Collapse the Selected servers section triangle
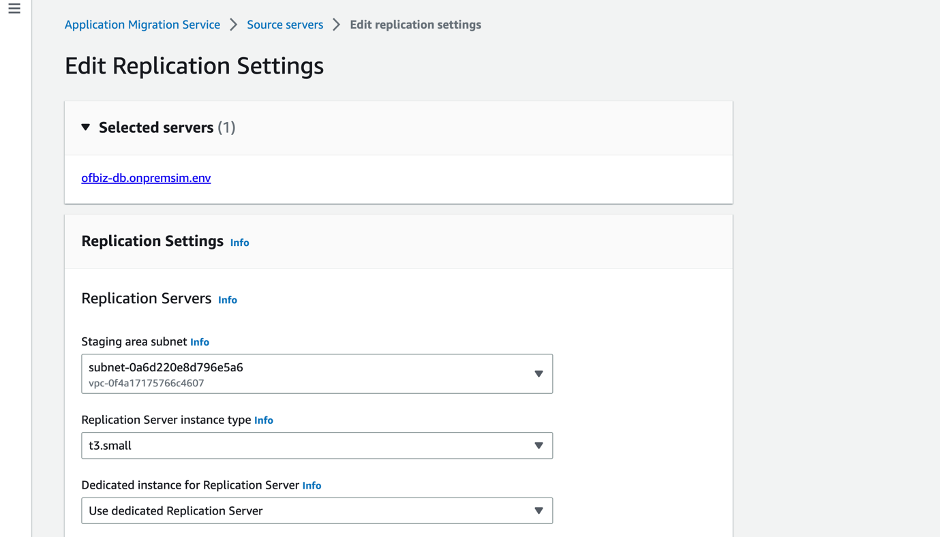 click(86, 128)
